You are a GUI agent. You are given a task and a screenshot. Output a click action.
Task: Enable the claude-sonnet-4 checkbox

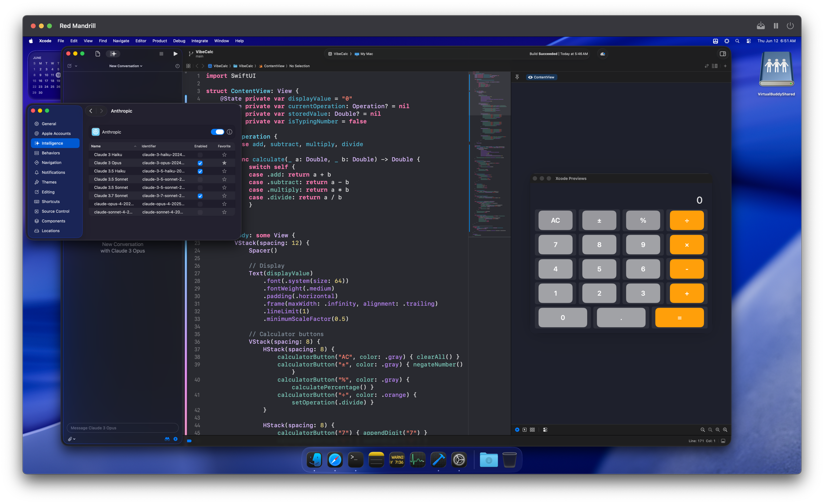[x=200, y=212]
